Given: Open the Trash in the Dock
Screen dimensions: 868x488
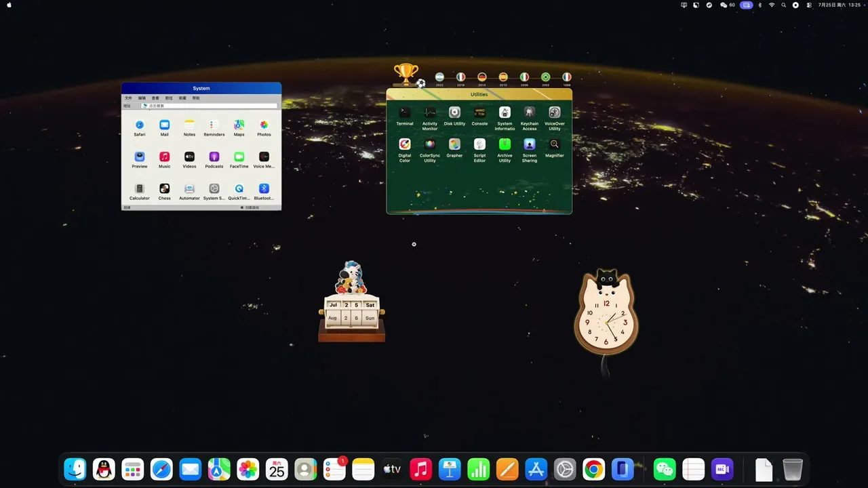Looking at the screenshot, I should [793, 469].
